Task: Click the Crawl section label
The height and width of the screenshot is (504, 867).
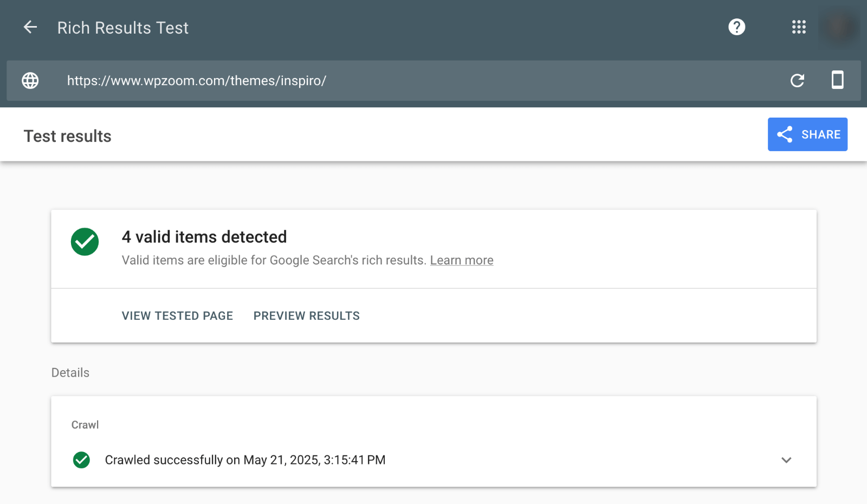Action: 85,425
